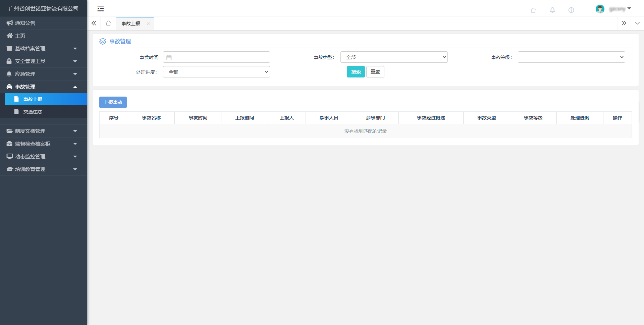
Task: Open the help question mark icon
Action: click(571, 10)
